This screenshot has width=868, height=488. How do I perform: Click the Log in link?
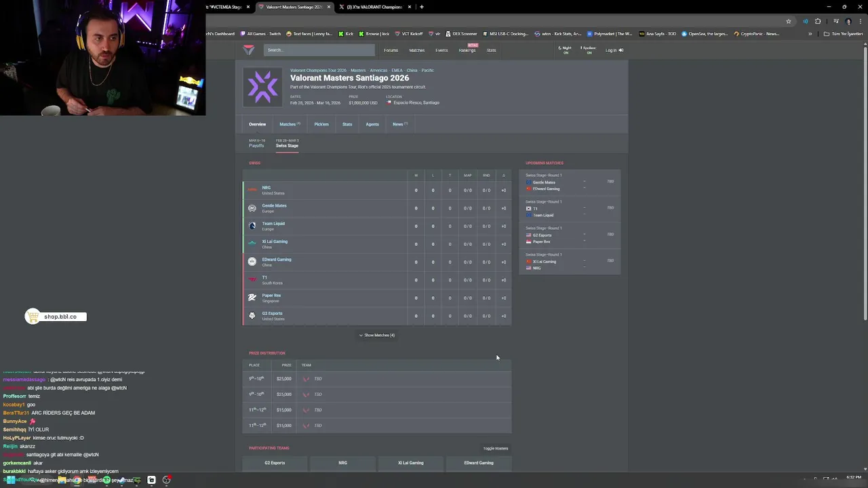(x=614, y=50)
